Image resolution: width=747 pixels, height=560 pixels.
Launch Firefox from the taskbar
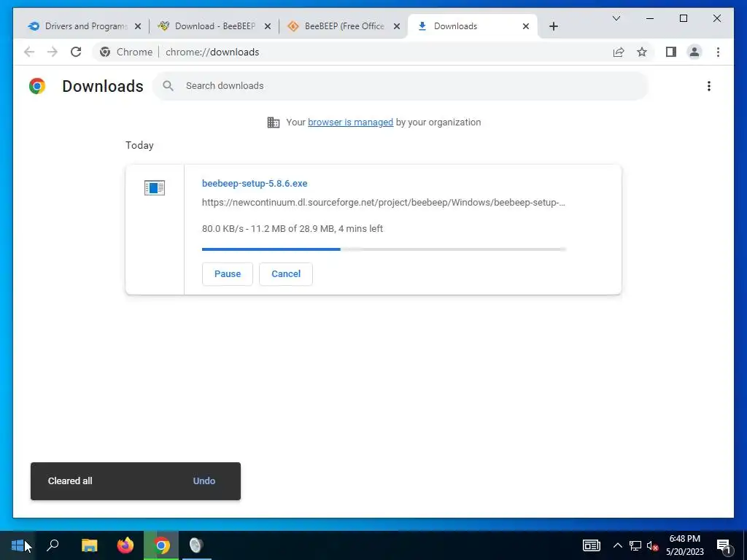(125, 545)
